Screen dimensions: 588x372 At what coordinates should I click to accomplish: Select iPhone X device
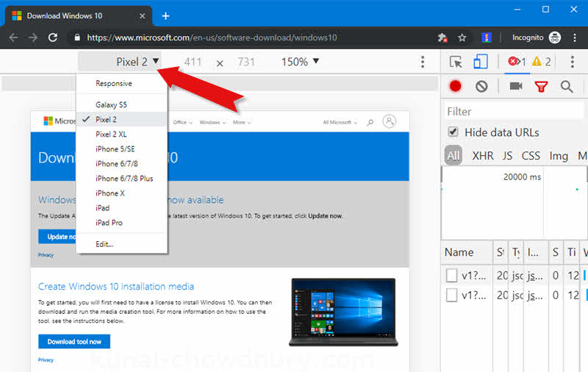tap(122, 193)
